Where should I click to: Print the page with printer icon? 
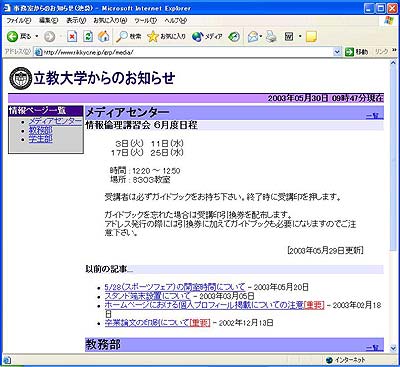click(272, 36)
